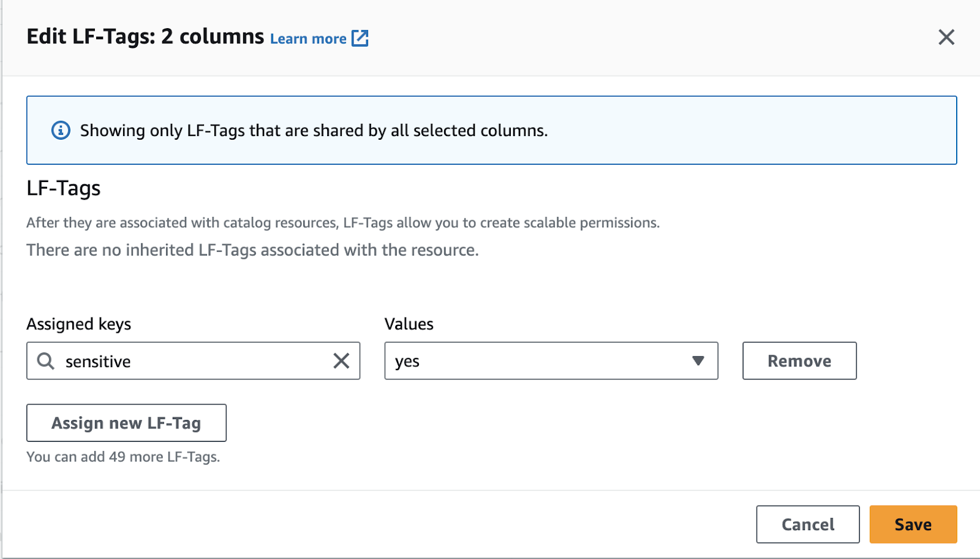Close the Edit LF-Tags dialog
This screenshot has width=980, height=559.
[x=946, y=37]
